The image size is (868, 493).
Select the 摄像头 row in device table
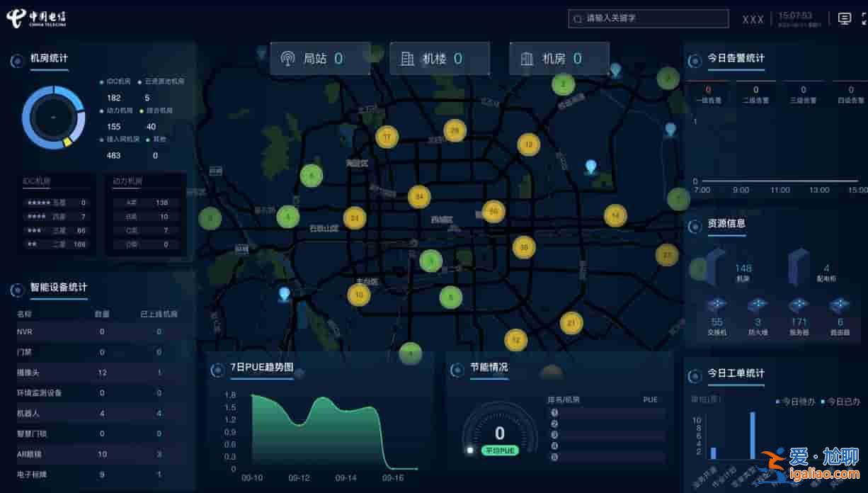click(103, 373)
